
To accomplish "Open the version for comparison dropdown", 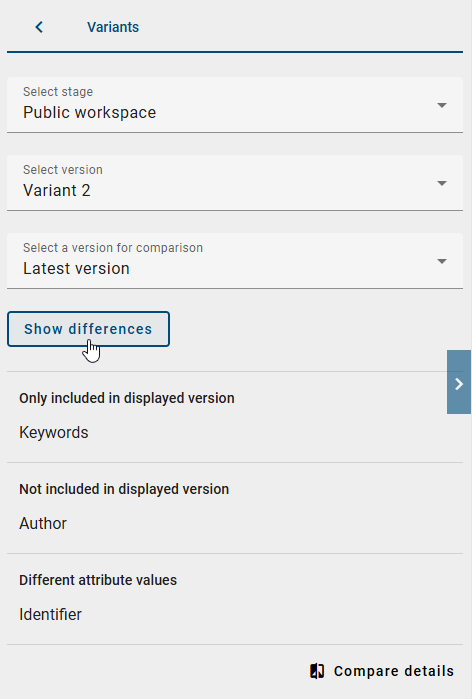I will click(x=235, y=261).
